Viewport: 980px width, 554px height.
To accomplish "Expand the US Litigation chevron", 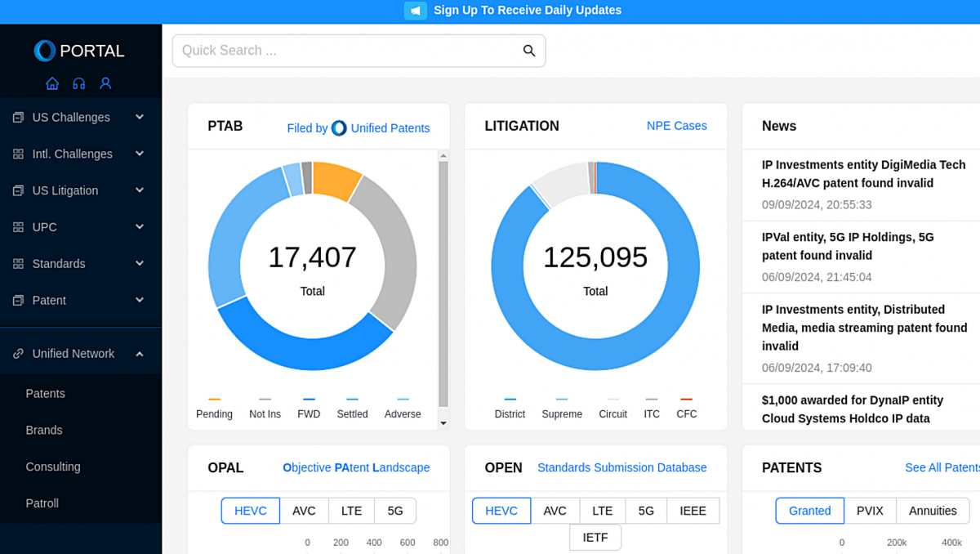I will tap(140, 190).
